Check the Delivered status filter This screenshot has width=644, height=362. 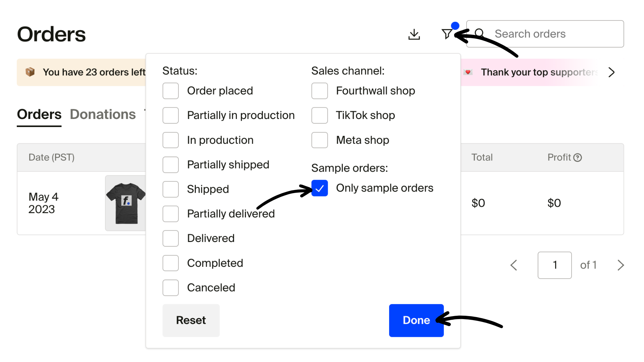(171, 238)
